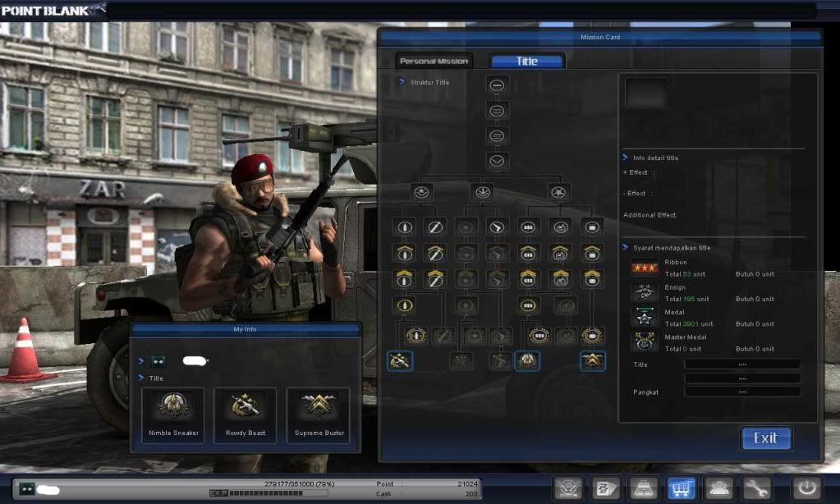
Task: Click the Title requirement field
Action: [742, 364]
